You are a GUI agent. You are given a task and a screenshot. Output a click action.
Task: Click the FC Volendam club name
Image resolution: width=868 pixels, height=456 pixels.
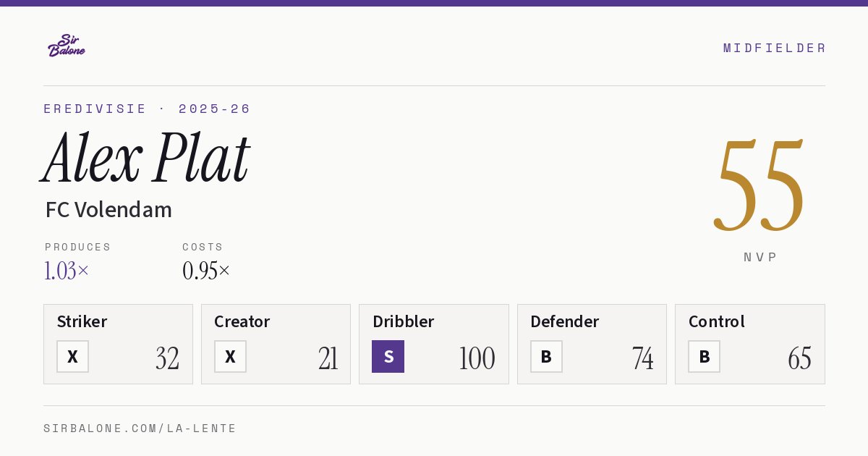point(109,210)
